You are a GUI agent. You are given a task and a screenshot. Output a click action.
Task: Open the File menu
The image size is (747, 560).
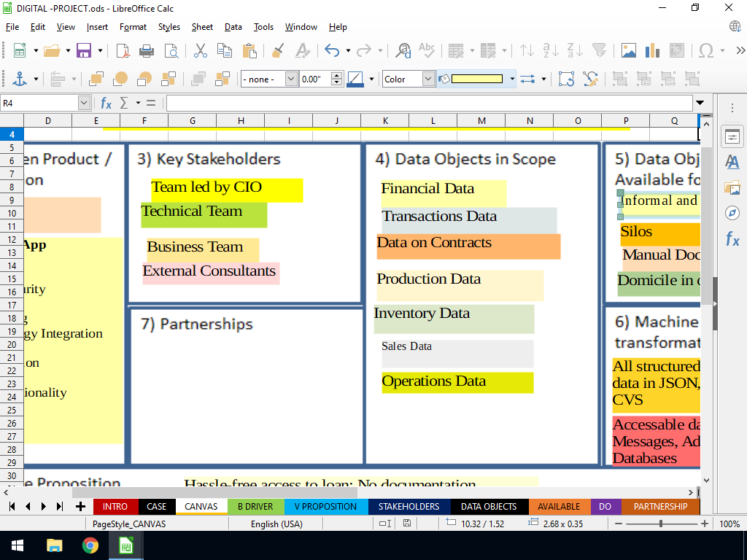tap(12, 27)
